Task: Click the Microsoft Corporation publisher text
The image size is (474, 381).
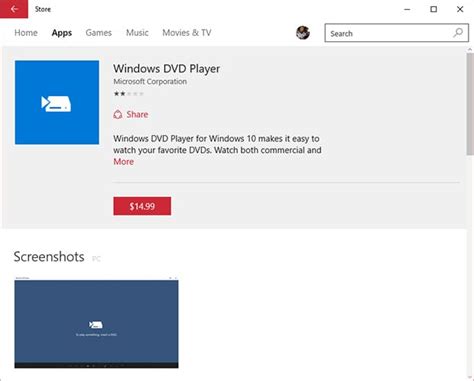Action: [x=150, y=81]
